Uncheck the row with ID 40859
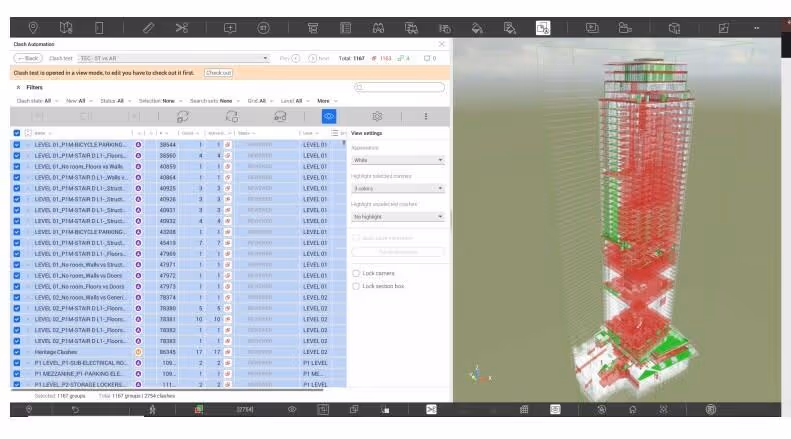 coord(17,167)
